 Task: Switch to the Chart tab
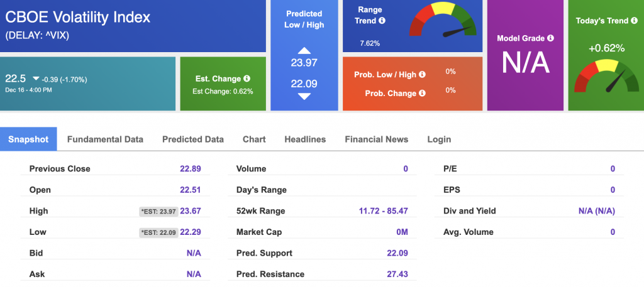(254, 139)
